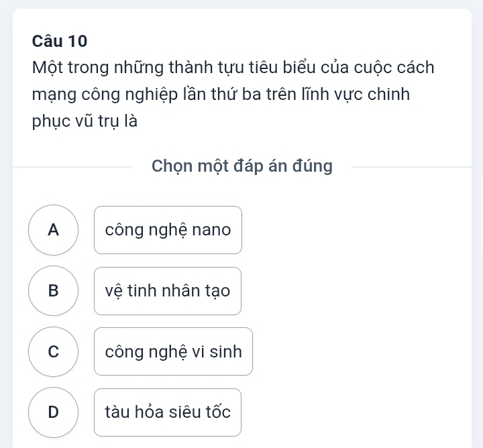Image resolution: width=483 pixels, height=448 pixels.
Task: Choose the answer 'vệ tinh nhân tạo'
Action: point(168,291)
